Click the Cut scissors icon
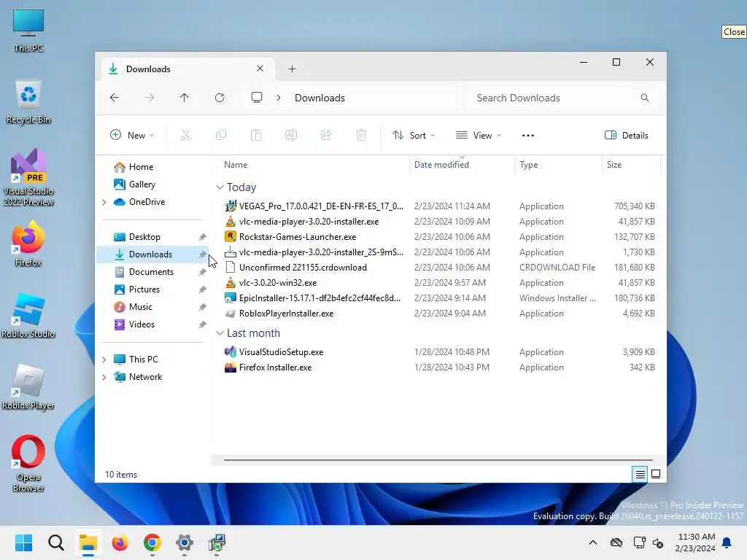Screen dimensions: 747x560 coord(186,135)
